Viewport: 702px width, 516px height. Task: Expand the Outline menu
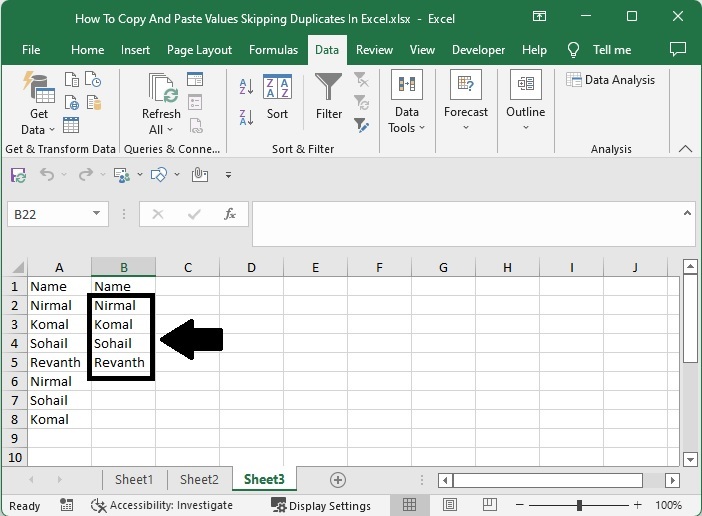coord(526,101)
